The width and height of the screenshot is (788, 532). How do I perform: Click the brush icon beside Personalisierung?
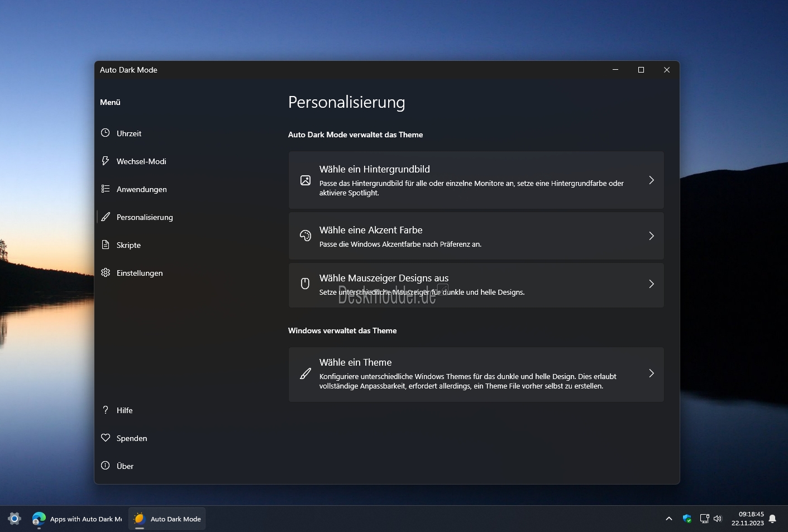tap(105, 217)
